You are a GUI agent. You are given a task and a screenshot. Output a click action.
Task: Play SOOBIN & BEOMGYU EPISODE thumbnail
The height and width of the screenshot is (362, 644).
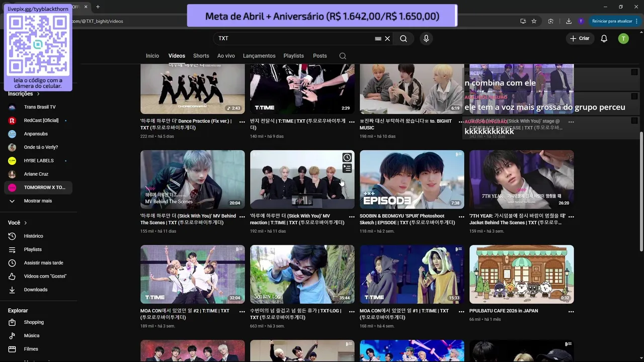412,179
